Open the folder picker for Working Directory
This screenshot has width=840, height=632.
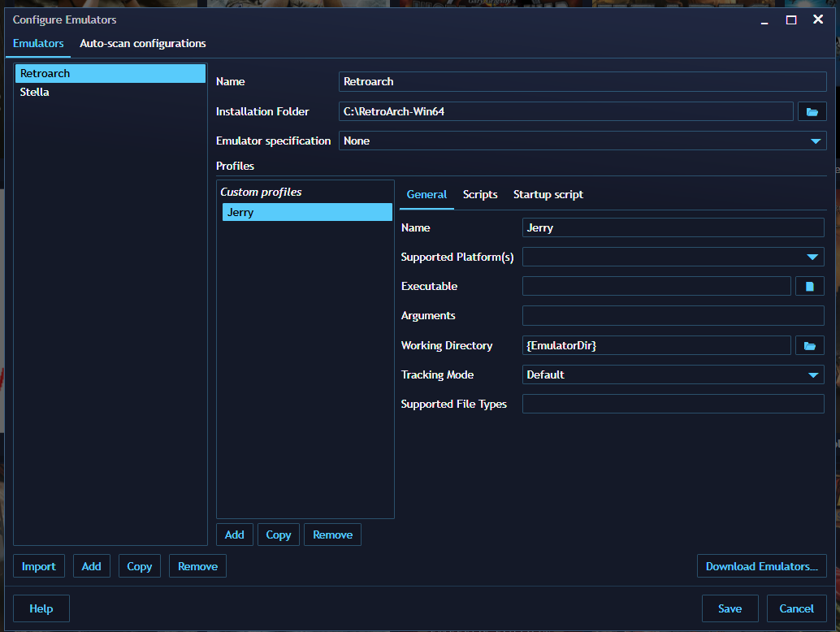click(x=809, y=344)
